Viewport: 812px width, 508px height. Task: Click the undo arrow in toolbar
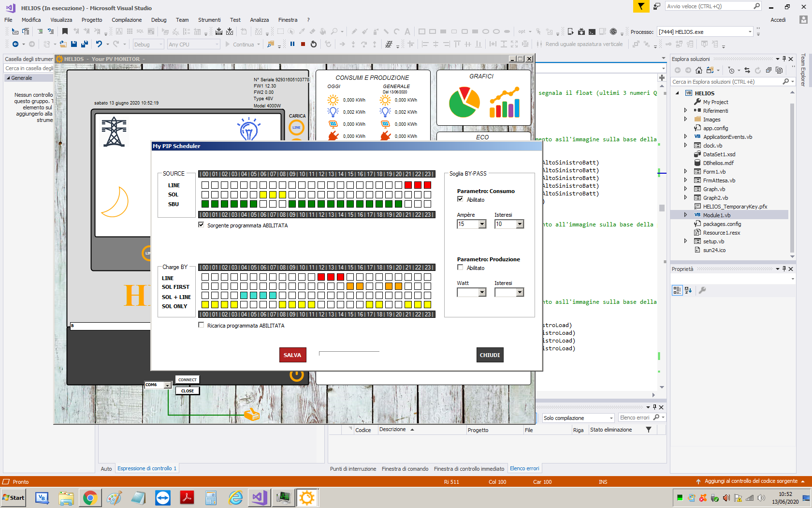[x=99, y=44]
